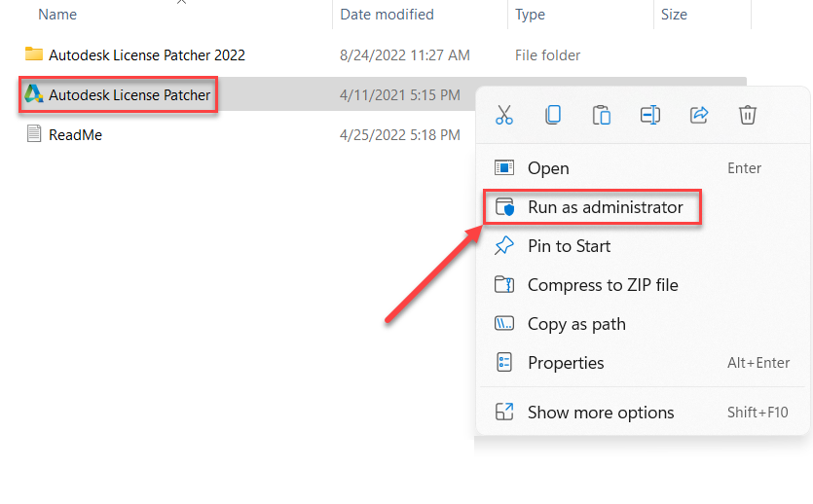Choose Compress to ZIP file

[643, 285]
